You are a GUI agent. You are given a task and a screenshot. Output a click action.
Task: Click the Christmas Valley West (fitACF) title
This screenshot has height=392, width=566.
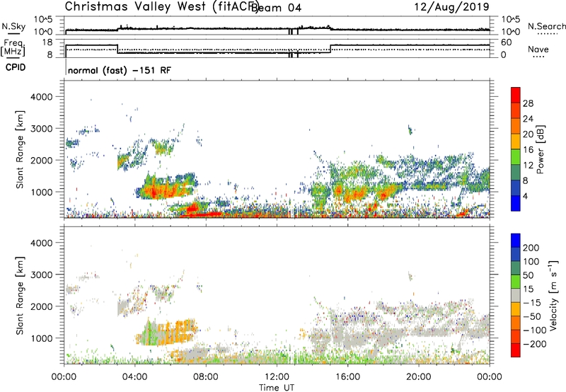coord(161,7)
